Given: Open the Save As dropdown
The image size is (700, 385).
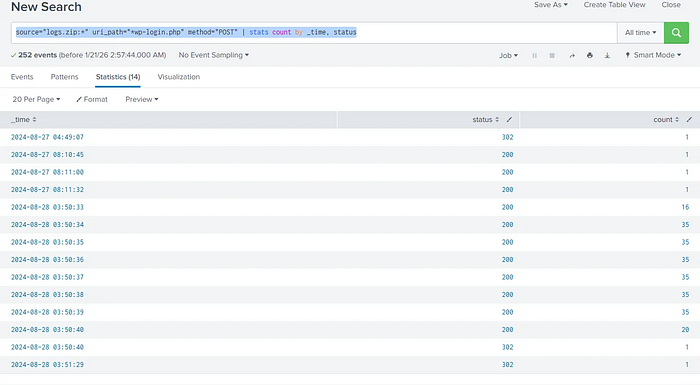Looking at the screenshot, I should click(551, 5).
